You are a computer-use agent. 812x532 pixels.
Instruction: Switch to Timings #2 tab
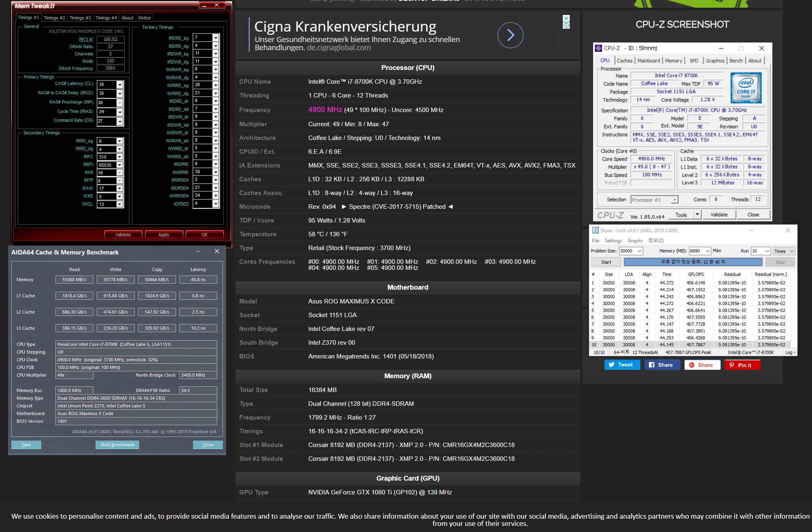coord(54,18)
